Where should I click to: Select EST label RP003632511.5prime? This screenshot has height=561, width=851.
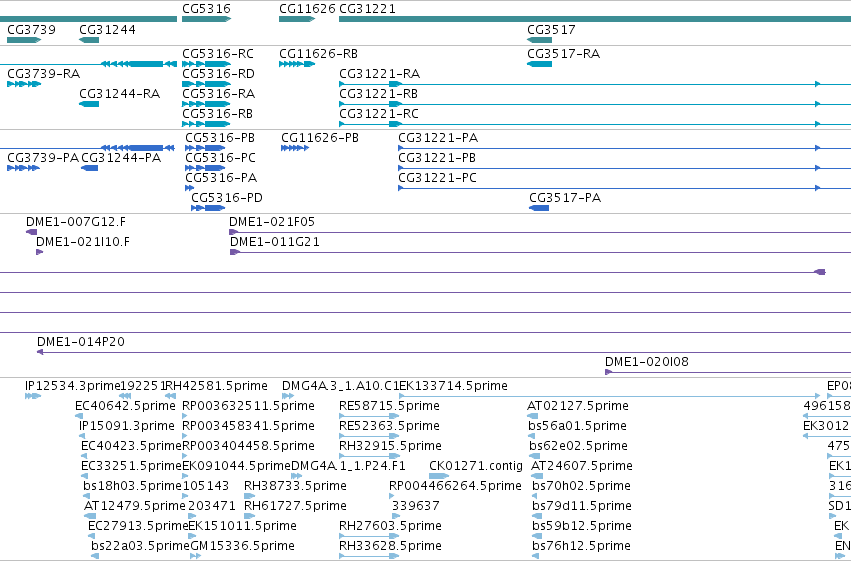pos(249,406)
